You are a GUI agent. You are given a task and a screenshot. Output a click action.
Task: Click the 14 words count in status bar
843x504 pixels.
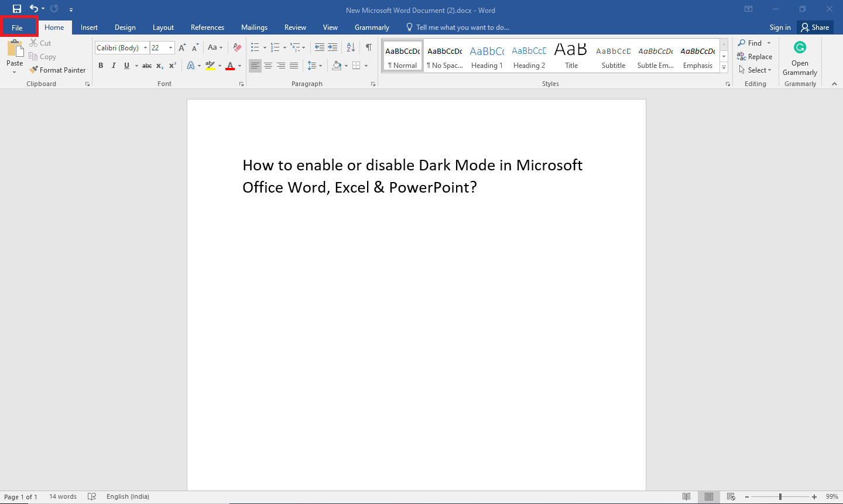63,496
